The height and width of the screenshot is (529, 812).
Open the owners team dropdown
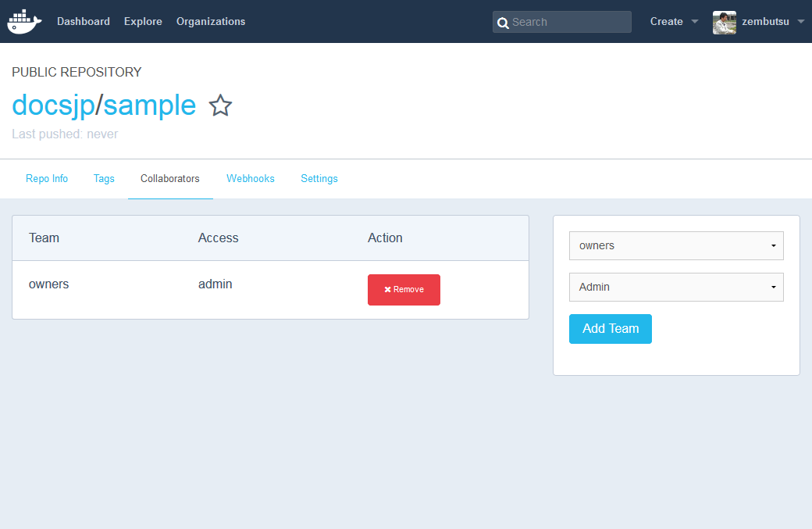click(676, 245)
